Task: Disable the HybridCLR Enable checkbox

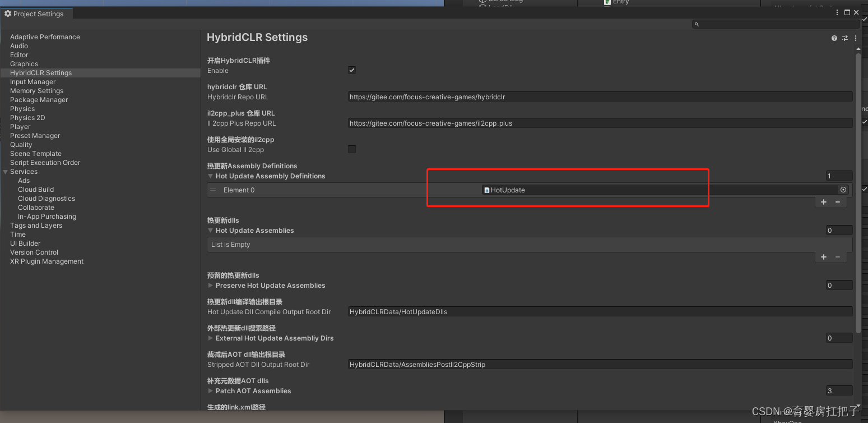Action: click(352, 70)
